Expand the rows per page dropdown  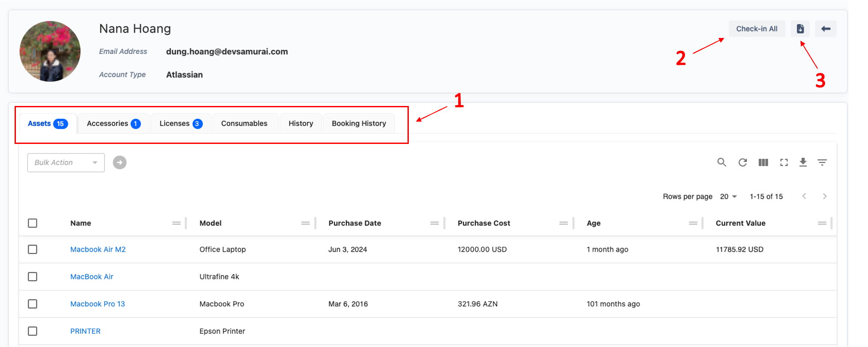(728, 196)
